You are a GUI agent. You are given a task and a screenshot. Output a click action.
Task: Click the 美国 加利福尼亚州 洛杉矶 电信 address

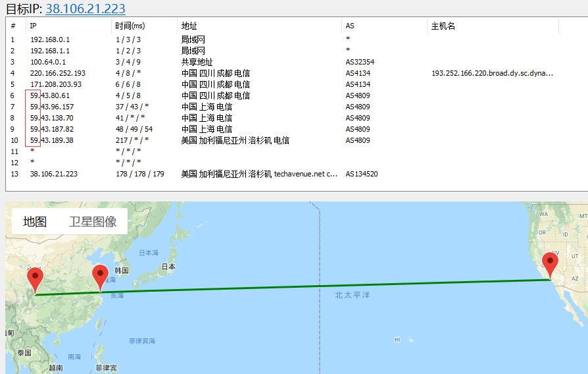[x=235, y=140]
